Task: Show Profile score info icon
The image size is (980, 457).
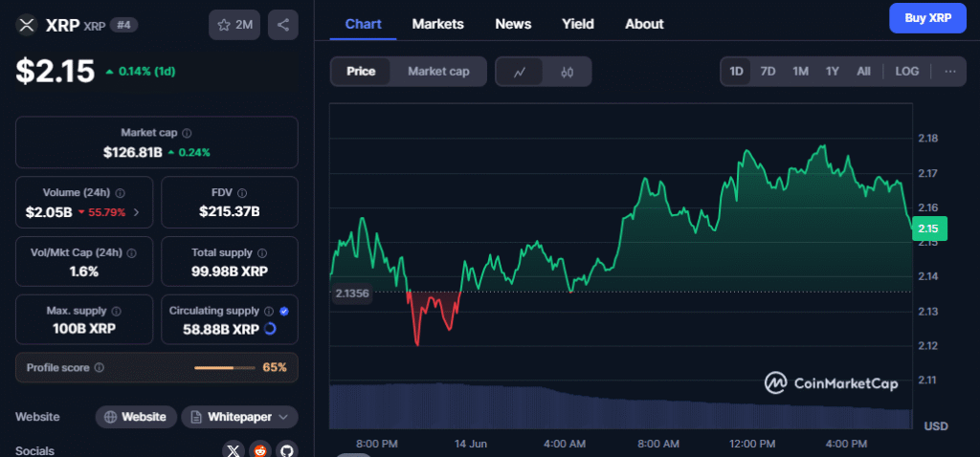Action: [x=99, y=368]
